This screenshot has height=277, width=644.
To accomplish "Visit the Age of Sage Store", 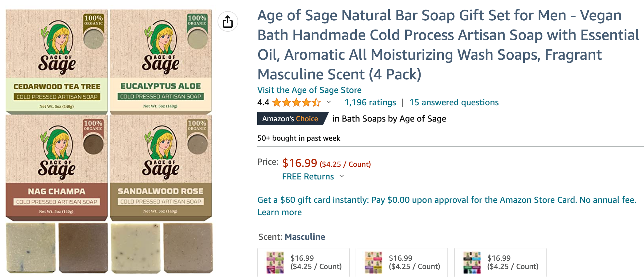I will 309,90.
